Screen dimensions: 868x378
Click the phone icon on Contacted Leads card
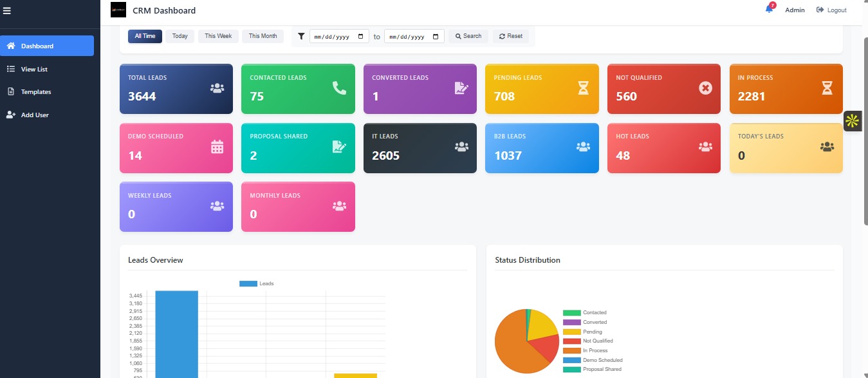339,88
